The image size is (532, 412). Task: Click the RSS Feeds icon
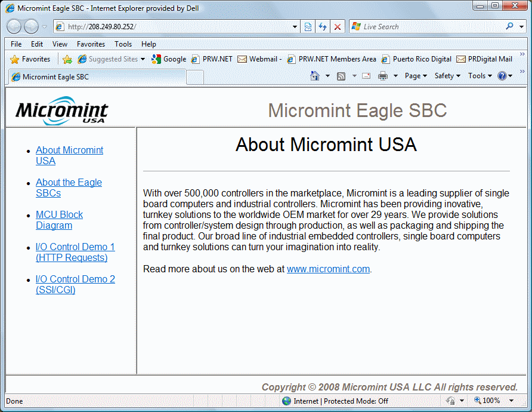(x=341, y=76)
